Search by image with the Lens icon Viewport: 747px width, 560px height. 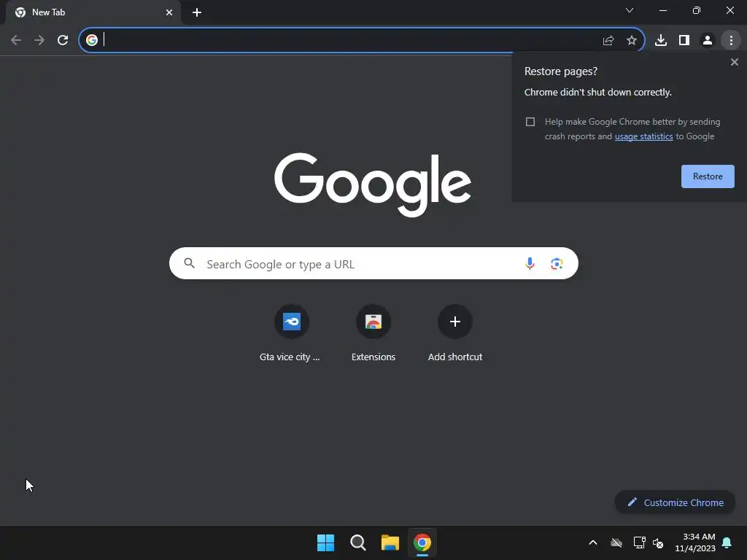(x=557, y=263)
